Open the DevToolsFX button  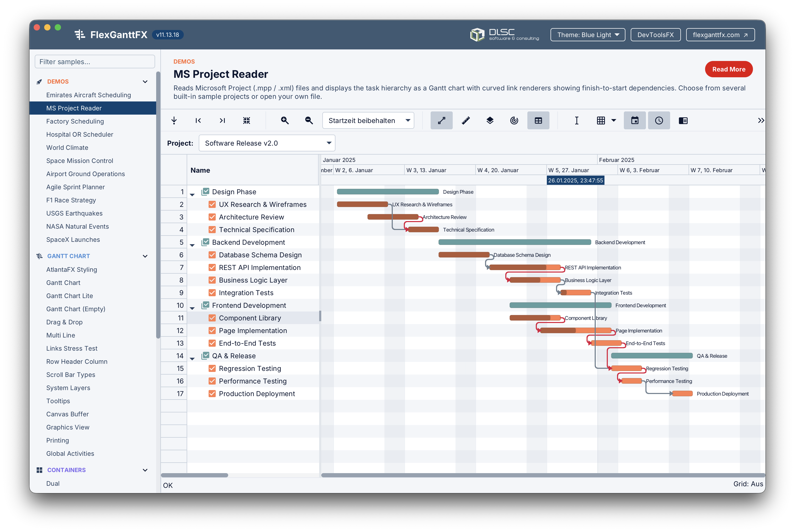click(x=655, y=35)
